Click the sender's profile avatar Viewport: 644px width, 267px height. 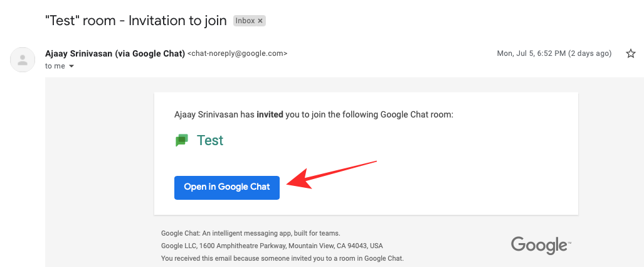23,60
